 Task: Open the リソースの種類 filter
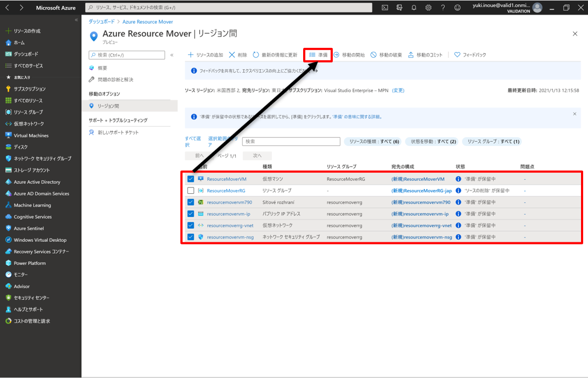tap(373, 142)
